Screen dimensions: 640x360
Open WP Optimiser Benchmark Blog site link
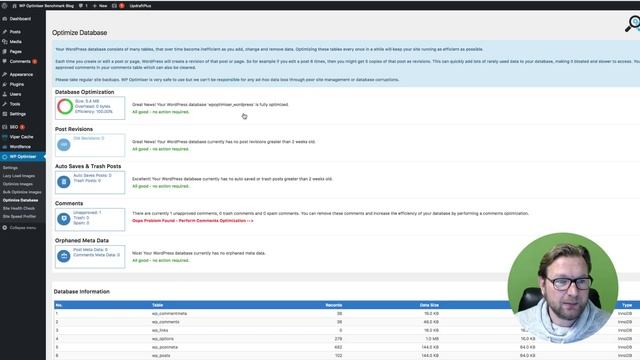[x=43, y=6]
